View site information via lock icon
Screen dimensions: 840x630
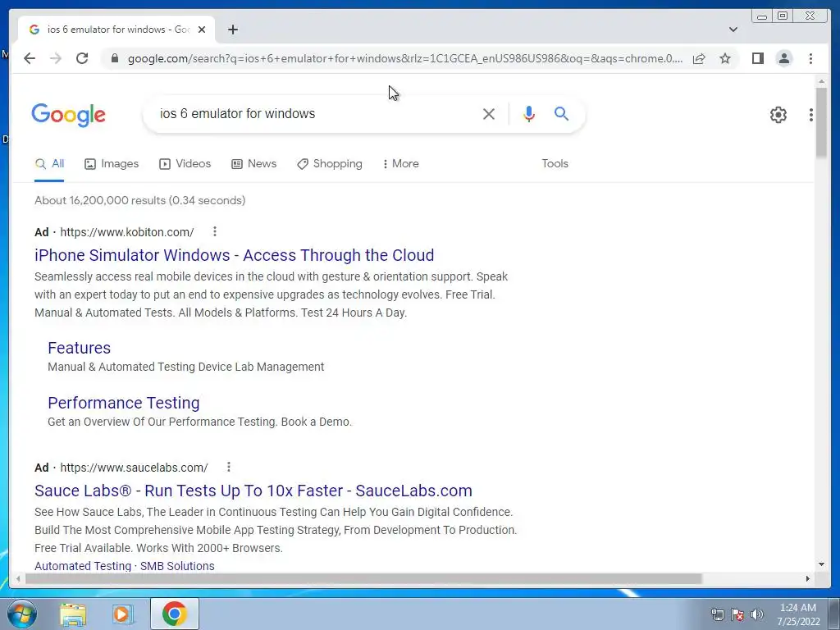[115, 58]
